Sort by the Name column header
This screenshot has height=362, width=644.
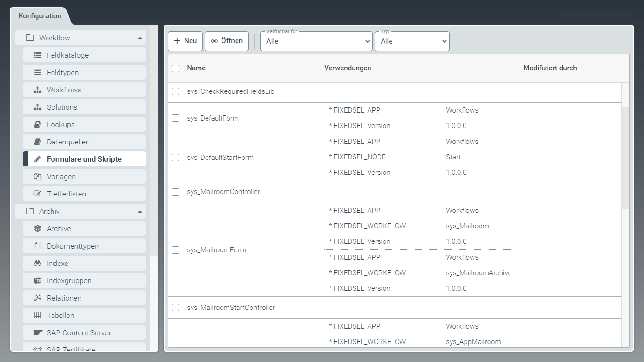[196, 68]
